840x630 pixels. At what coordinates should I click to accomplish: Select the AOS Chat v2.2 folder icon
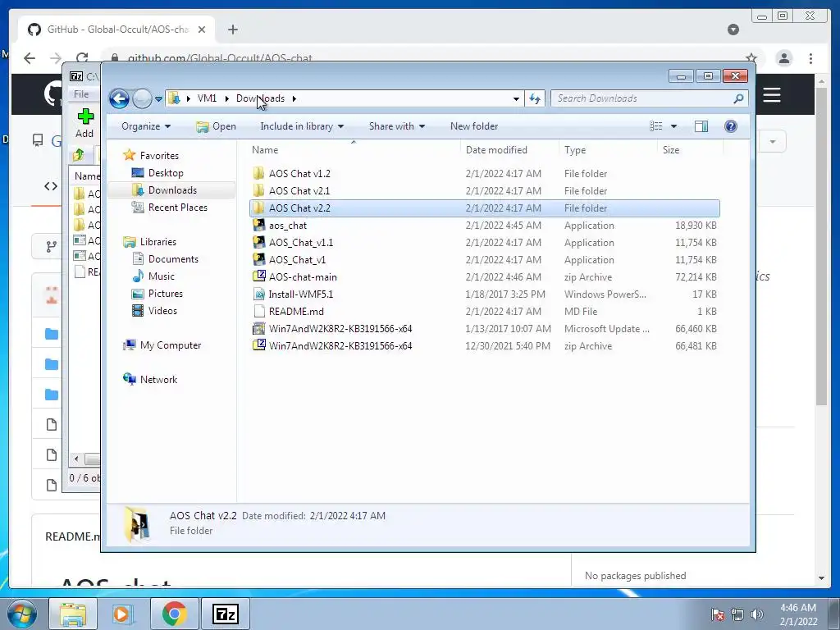point(258,208)
